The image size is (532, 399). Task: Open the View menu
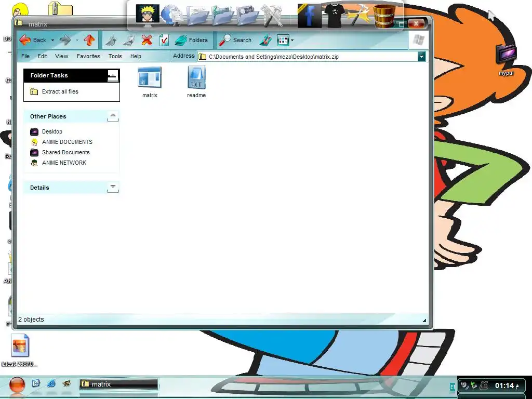[62, 56]
